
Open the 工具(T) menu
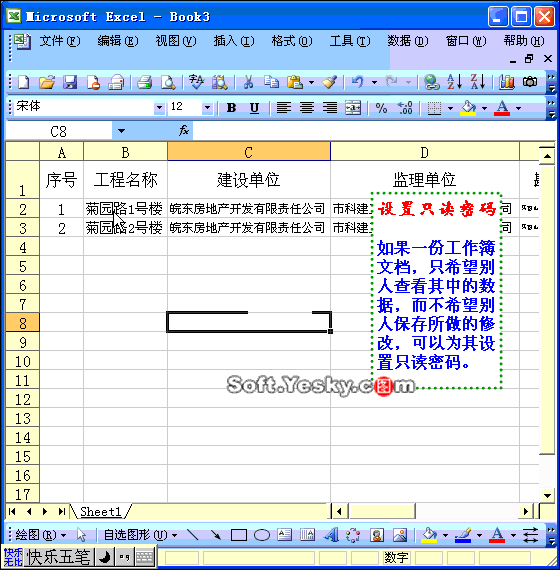[350, 41]
